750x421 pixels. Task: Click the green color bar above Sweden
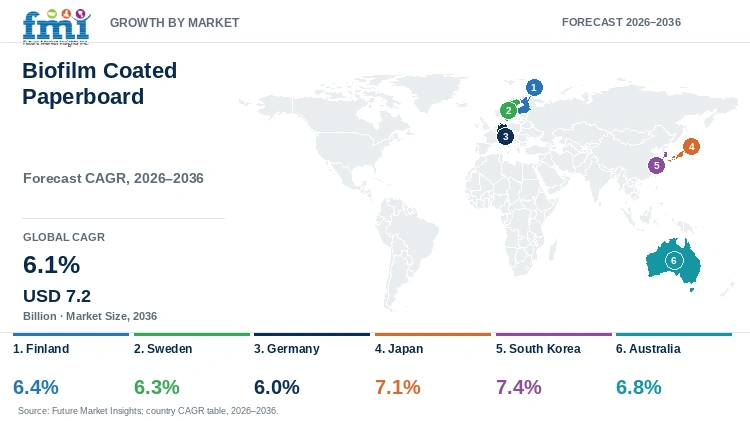tap(192, 334)
